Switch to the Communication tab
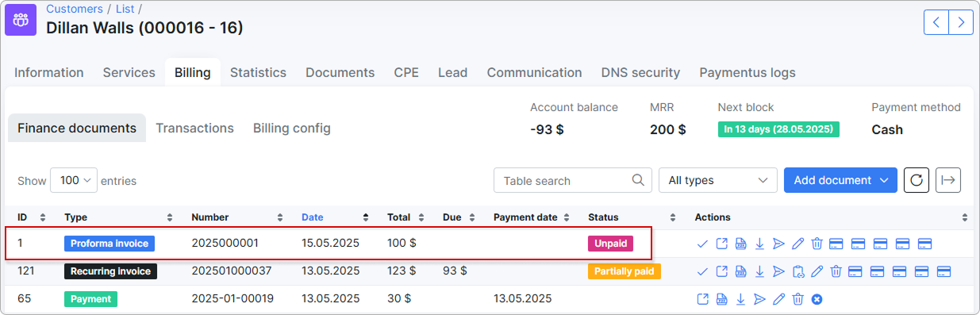Screen dimensions: 980x315 534,72
